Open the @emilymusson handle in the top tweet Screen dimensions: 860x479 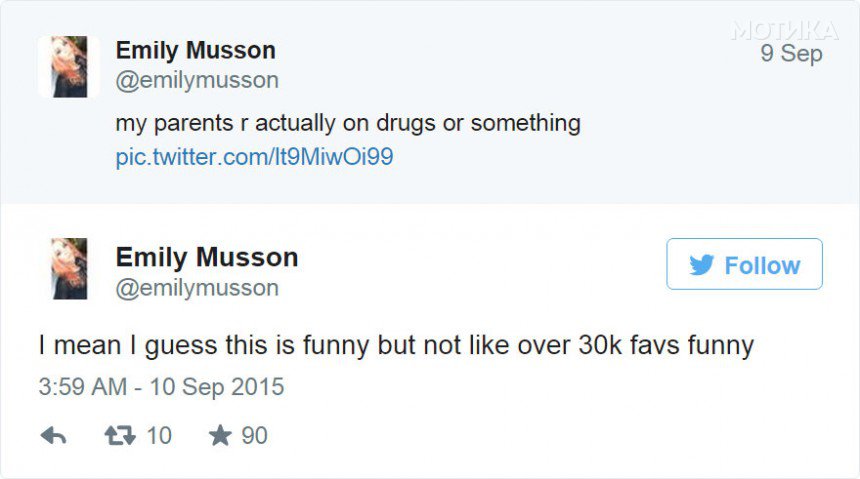pos(197,80)
